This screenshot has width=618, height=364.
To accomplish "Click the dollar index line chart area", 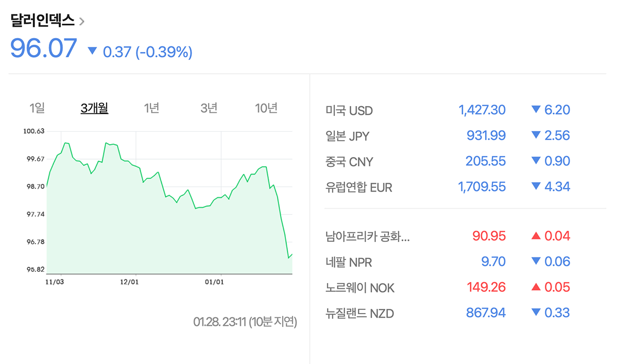I will [x=169, y=221].
